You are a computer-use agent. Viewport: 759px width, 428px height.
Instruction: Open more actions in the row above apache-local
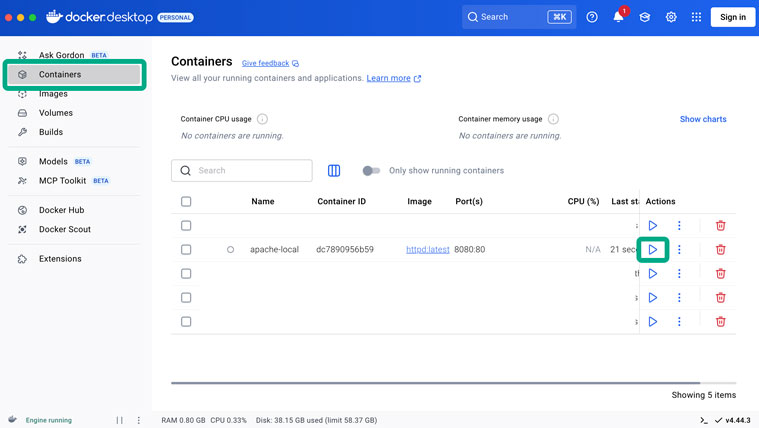pos(679,226)
